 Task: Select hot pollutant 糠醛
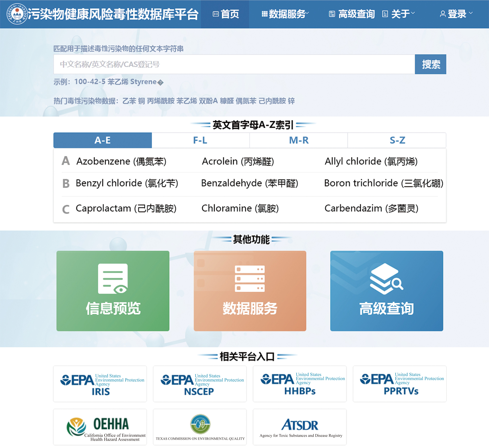pos(227,101)
